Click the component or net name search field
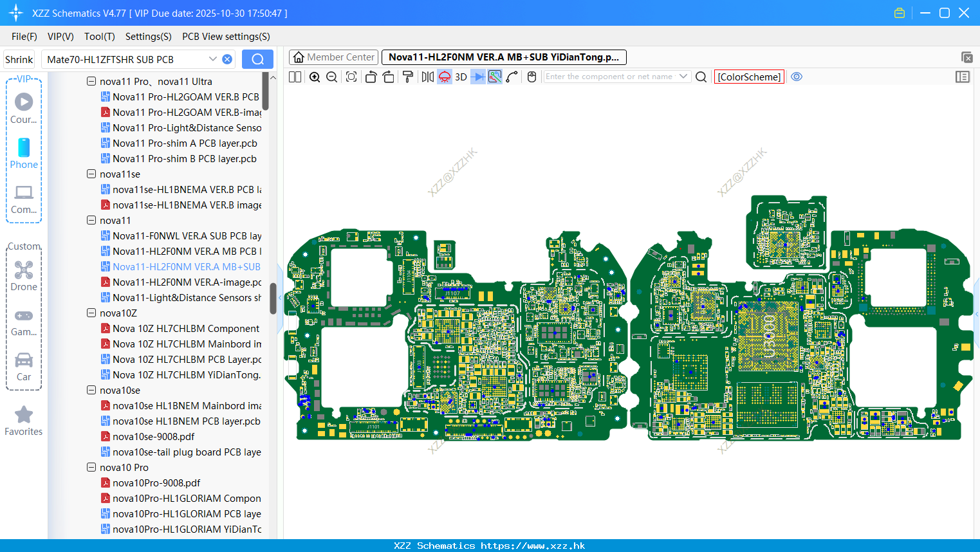Viewport: 980px width, 552px height. (610, 77)
